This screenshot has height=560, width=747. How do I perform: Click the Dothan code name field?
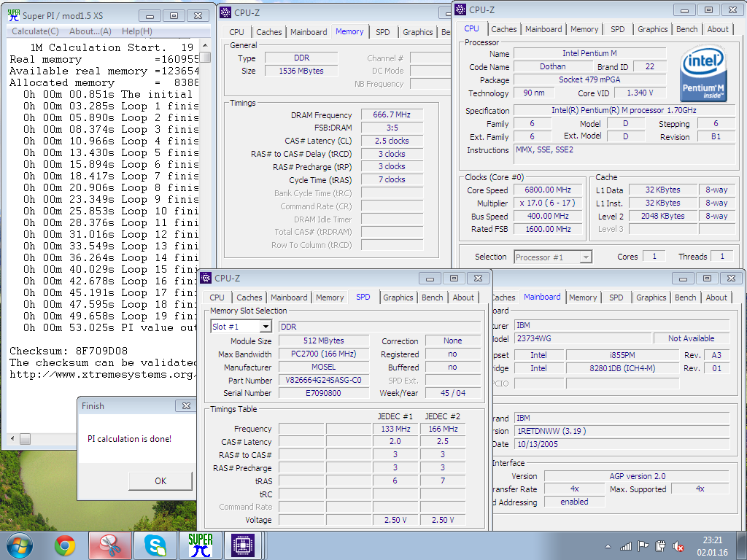tap(553, 66)
